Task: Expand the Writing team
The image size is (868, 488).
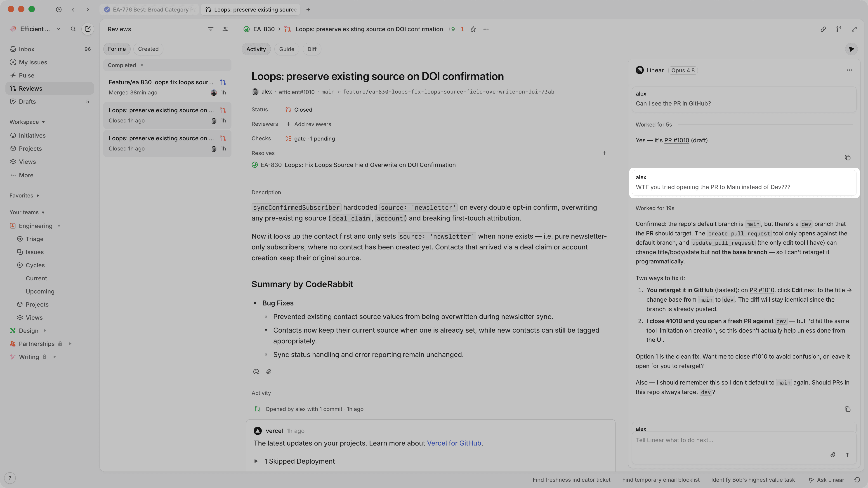Action: [x=54, y=357]
